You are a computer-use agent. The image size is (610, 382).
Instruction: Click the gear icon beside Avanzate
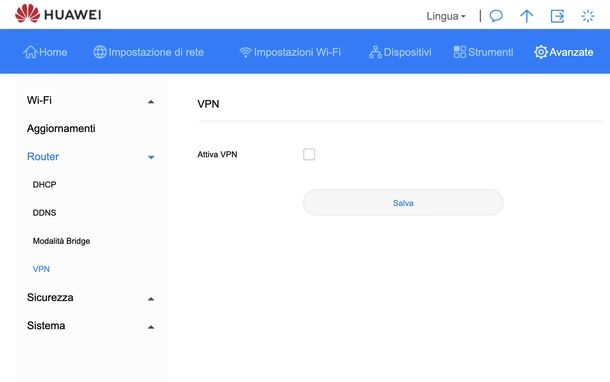[x=541, y=52]
